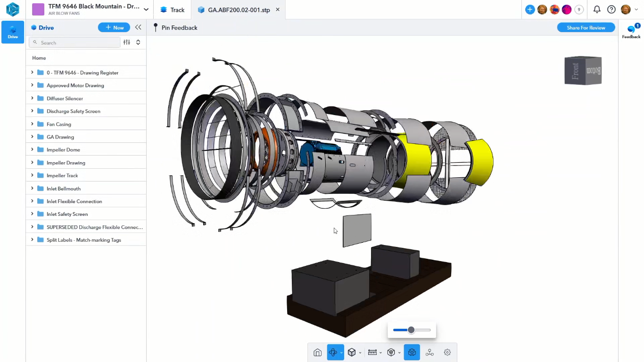Click the sort order up-down arrows
The width and height of the screenshot is (644, 362).
(138, 42)
